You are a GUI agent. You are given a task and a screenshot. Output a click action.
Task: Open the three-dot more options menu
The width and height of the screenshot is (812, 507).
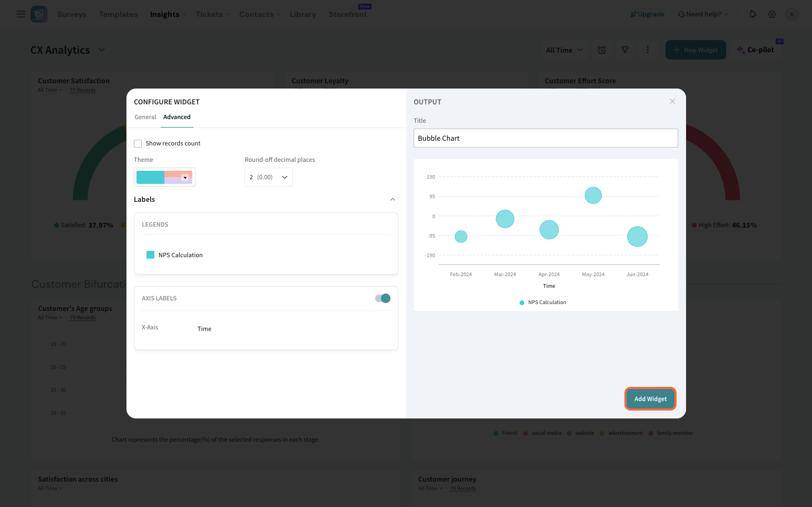click(x=648, y=50)
